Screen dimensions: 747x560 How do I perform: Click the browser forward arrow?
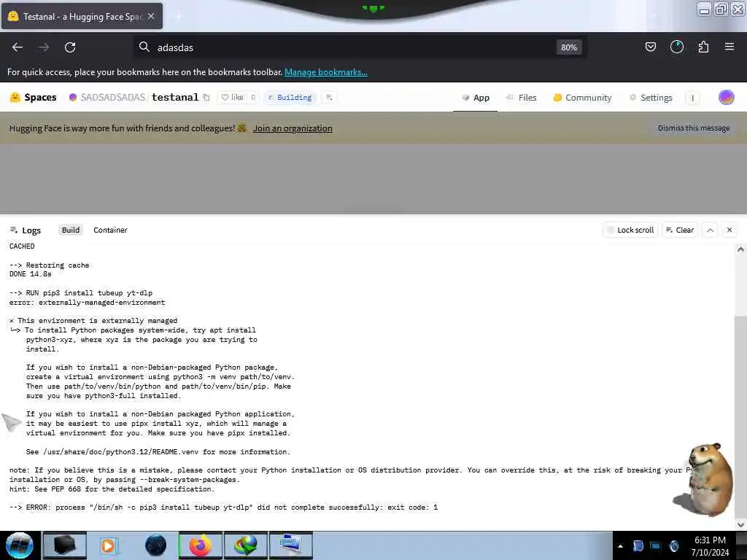pos(44,47)
